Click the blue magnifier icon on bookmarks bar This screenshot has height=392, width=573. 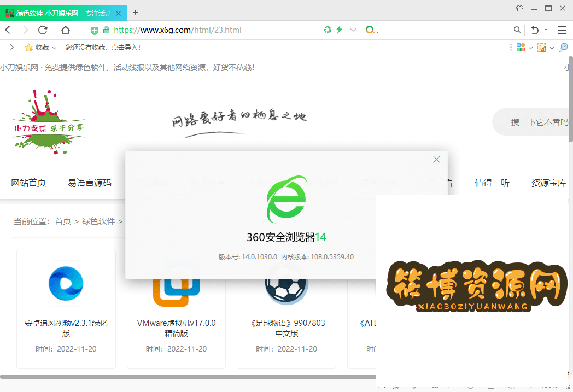coord(563,47)
